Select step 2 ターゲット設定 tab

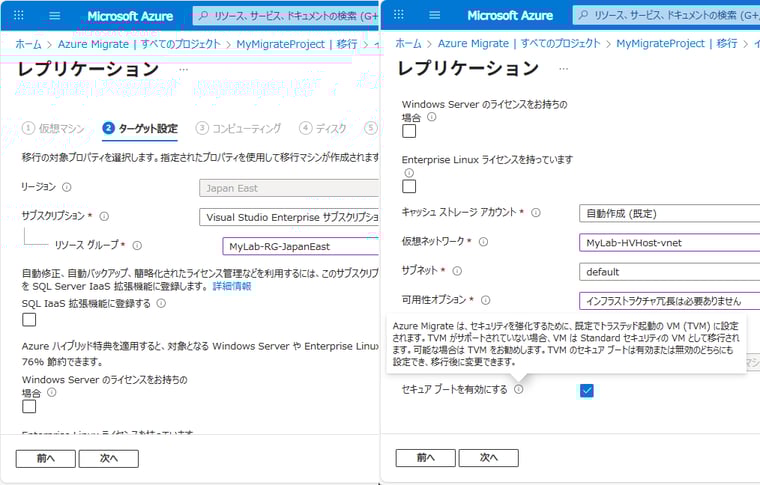coord(140,128)
